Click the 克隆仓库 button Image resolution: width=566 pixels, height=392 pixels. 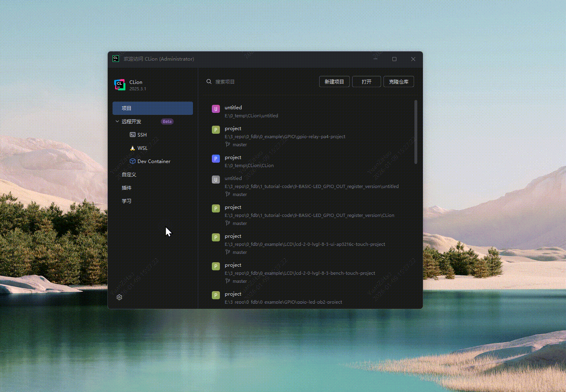398,81
